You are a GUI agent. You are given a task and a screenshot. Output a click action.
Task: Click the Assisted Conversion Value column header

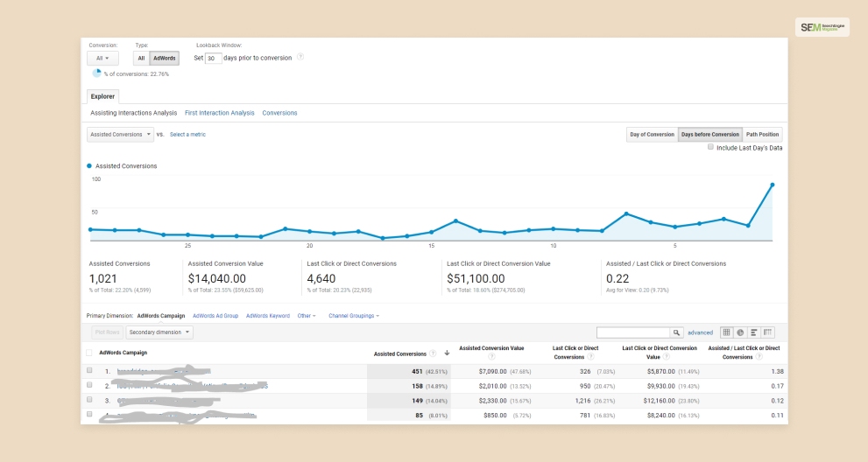pyautogui.click(x=491, y=348)
